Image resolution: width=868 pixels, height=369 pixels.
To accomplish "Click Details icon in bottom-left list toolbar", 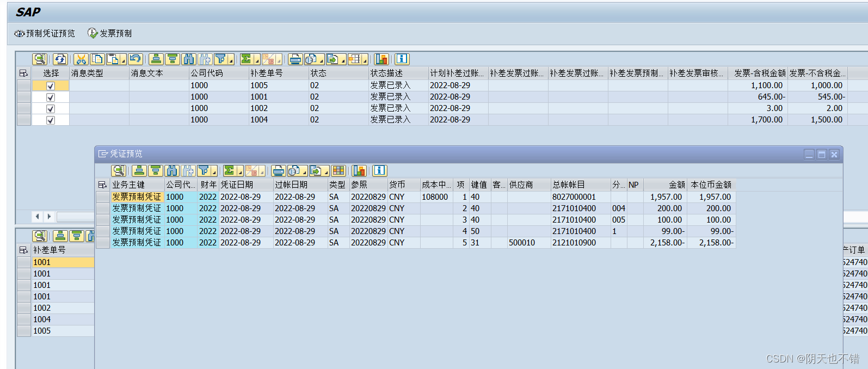I will point(40,236).
